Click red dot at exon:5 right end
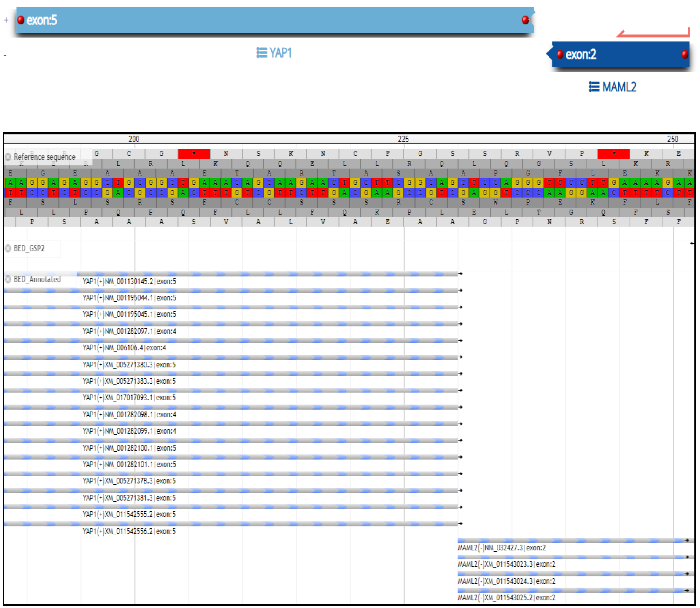This screenshot has width=700, height=608. coord(525,20)
